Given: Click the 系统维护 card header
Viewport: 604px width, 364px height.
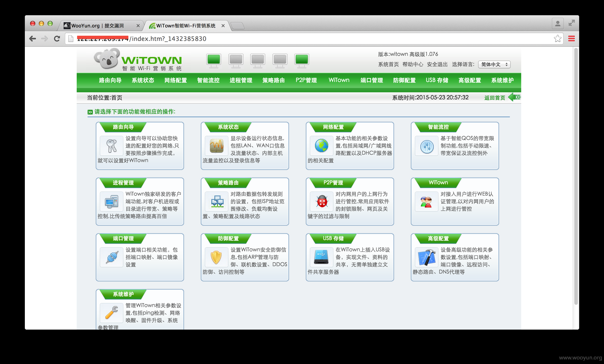Looking at the screenshot, I should (123, 294).
